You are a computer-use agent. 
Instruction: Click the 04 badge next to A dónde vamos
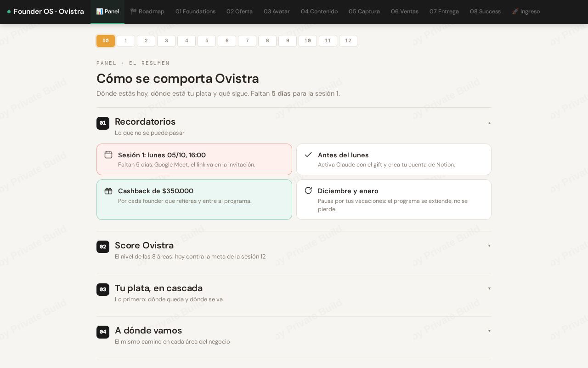click(103, 332)
